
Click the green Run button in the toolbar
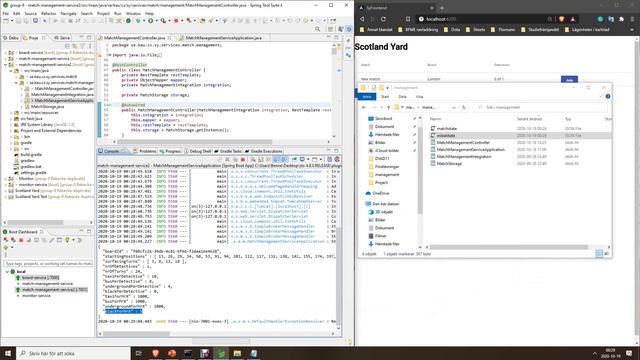click(x=151, y=20)
